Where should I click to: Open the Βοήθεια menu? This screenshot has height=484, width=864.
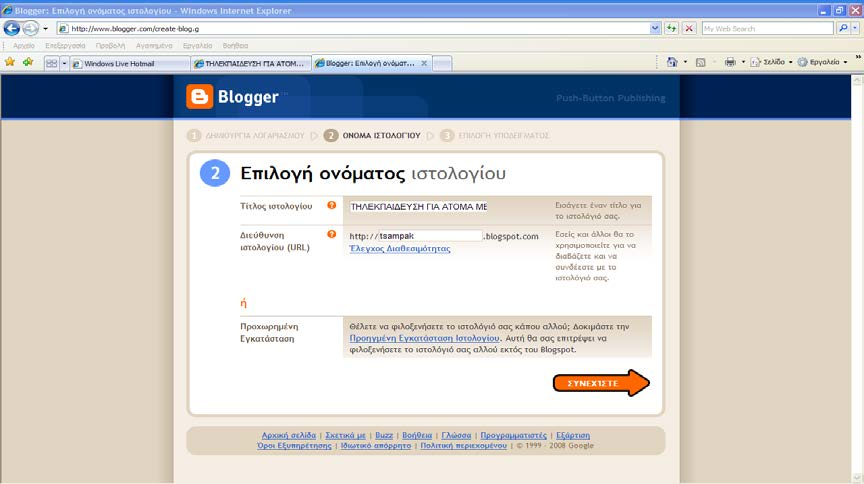235,46
